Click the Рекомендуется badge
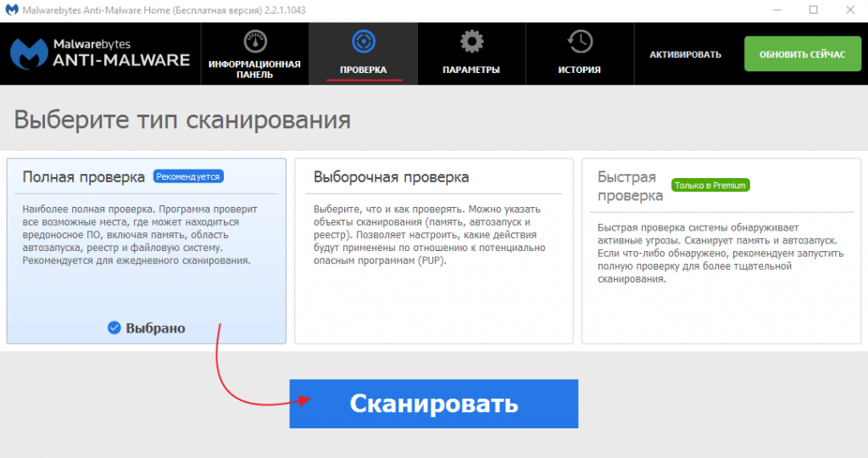The image size is (868, 458). 188,177
